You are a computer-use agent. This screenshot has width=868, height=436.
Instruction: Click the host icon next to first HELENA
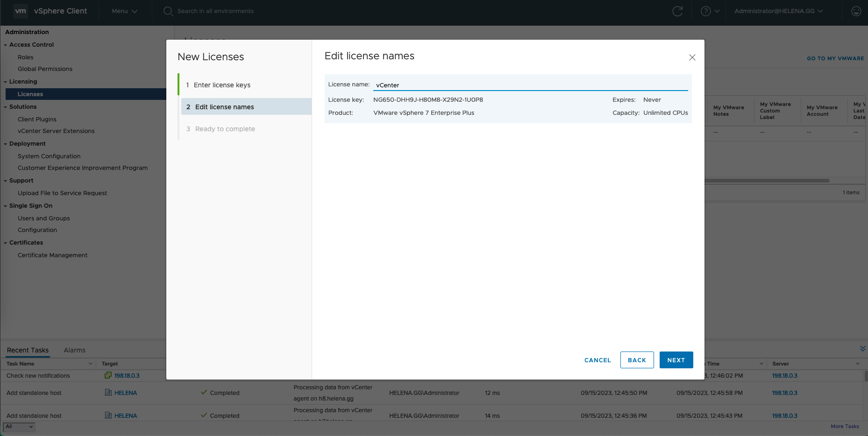click(x=108, y=393)
